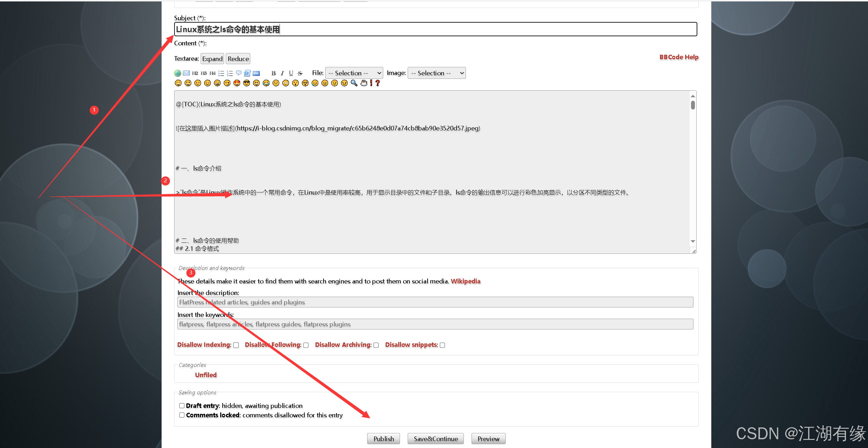This screenshot has height=448, width=868.
Task: Apply bold formatting with B icon
Action: tap(274, 73)
